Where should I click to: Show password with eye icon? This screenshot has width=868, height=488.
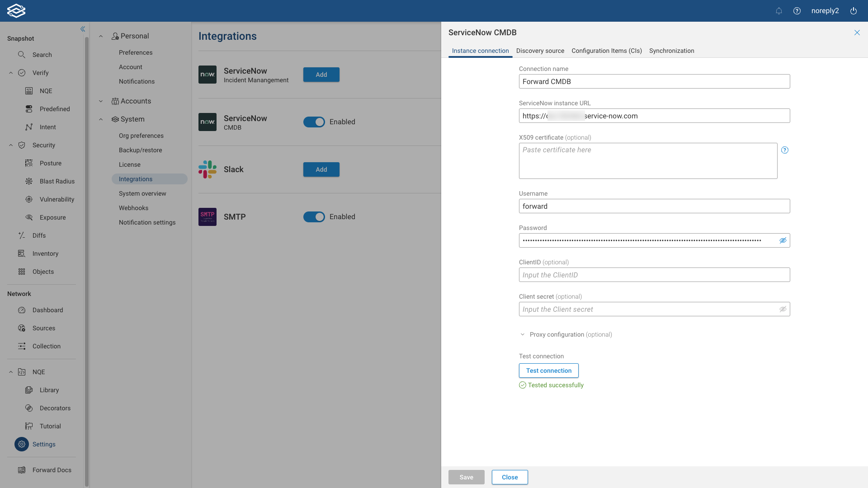tap(783, 240)
